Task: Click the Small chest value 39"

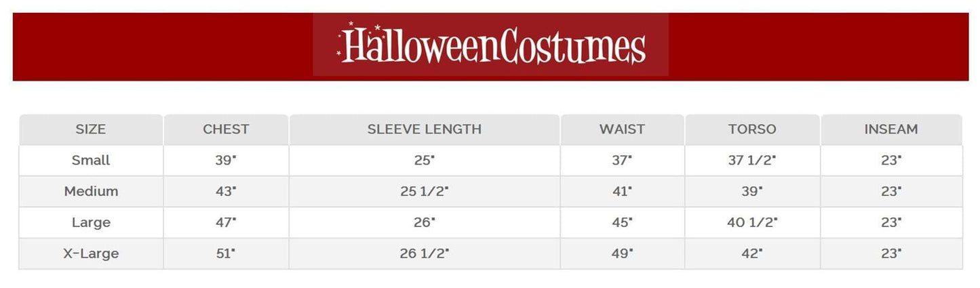Action: pyautogui.click(x=226, y=161)
